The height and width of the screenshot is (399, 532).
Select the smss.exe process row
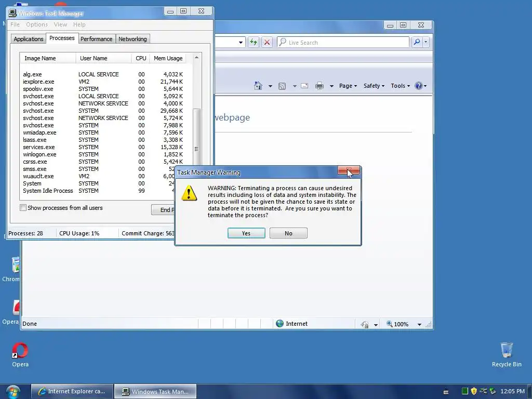(x=98, y=169)
